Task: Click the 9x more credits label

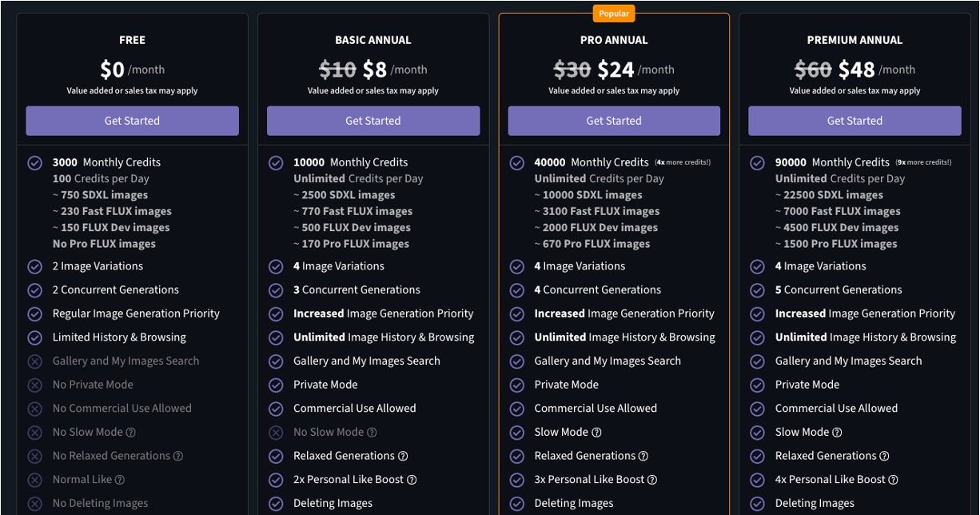Action: [x=924, y=162]
